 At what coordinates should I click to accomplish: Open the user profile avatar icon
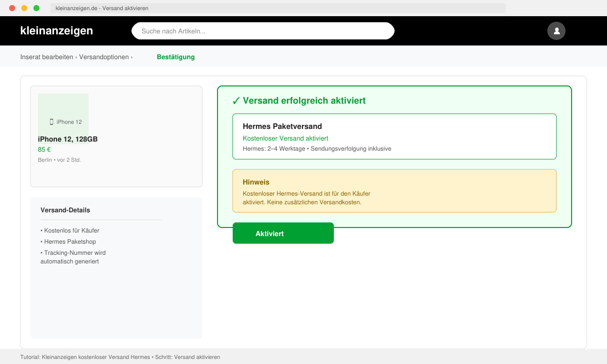[x=556, y=31]
